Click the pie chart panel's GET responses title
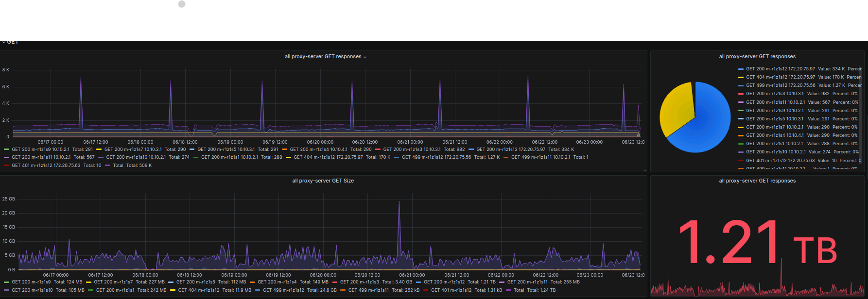The image size is (868, 299). pos(757,57)
